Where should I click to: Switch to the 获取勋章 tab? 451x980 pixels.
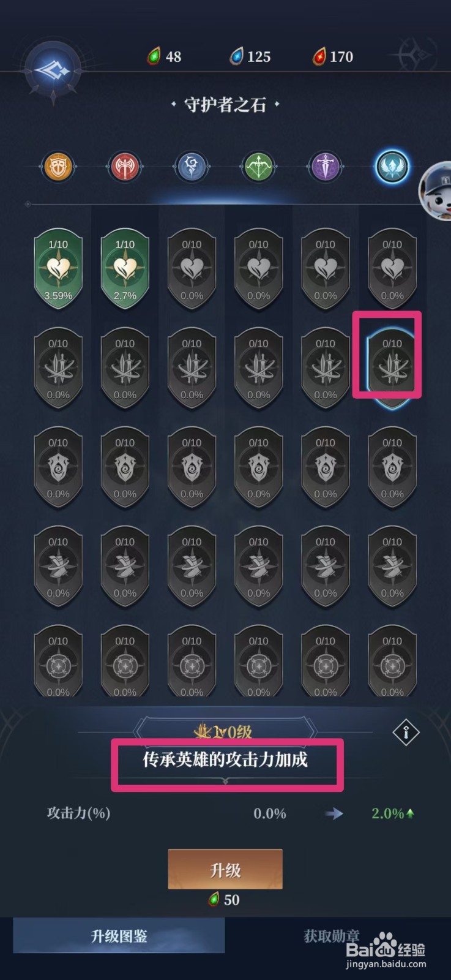click(x=332, y=935)
